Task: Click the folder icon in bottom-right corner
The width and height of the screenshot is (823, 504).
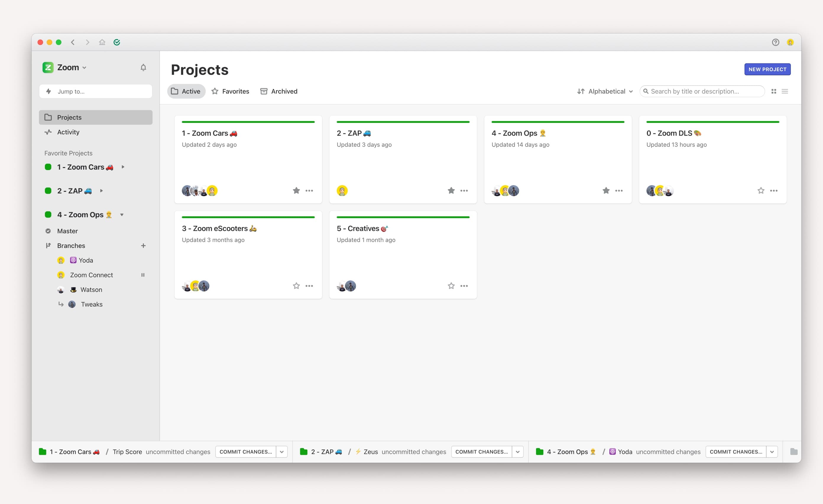Action: pyautogui.click(x=794, y=452)
